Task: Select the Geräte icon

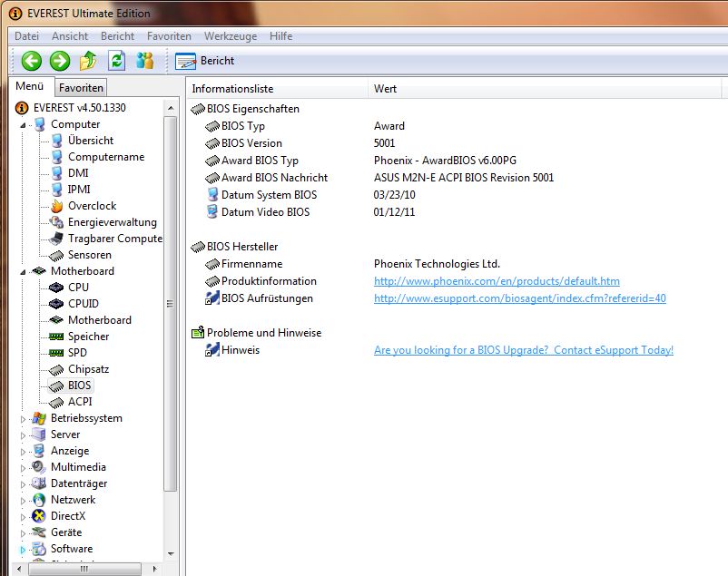Action: point(39,532)
